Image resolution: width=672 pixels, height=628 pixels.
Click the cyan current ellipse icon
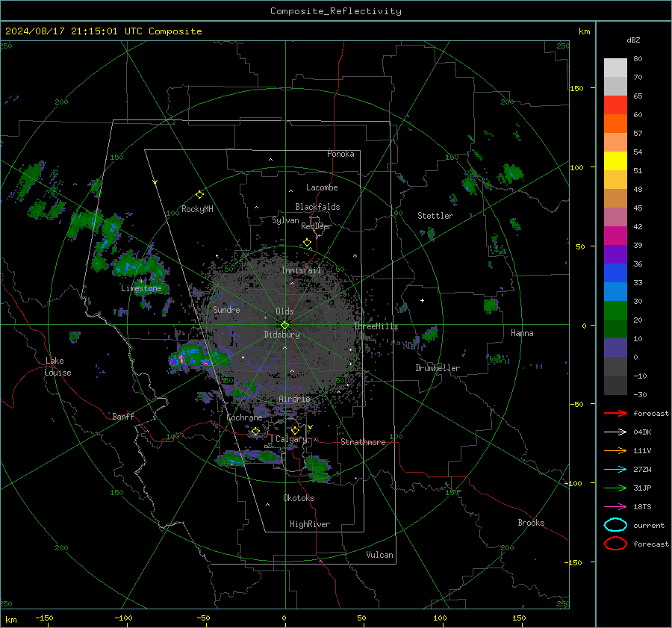615,525
